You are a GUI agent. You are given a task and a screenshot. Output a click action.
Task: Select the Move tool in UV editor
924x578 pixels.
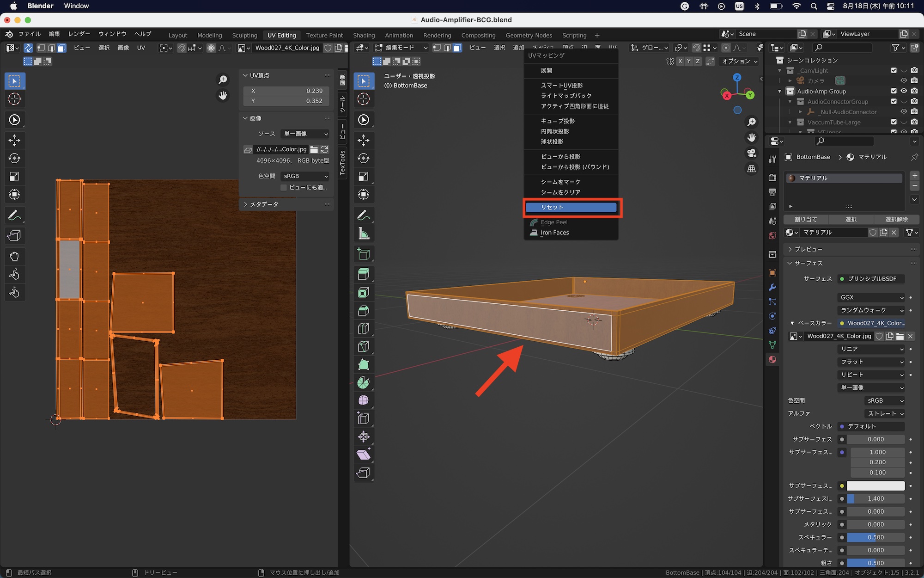[14, 140]
